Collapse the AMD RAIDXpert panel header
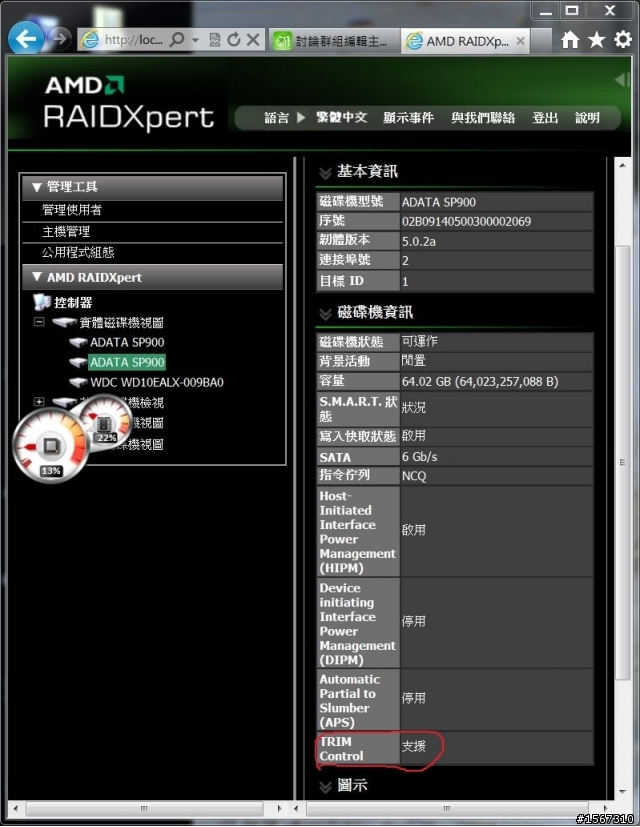The image size is (640, 827). [x=152, y=277]
